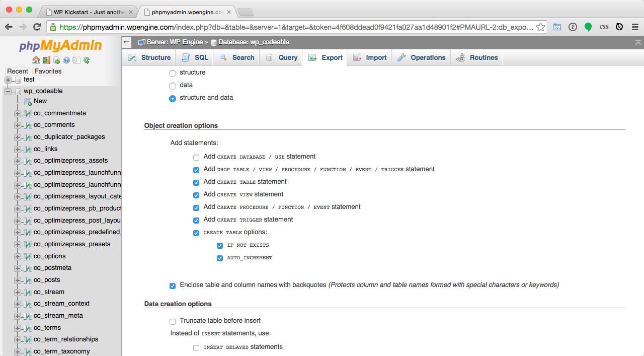Click the page speed extension icon
The image size is (644, 356).
(557, 27)
